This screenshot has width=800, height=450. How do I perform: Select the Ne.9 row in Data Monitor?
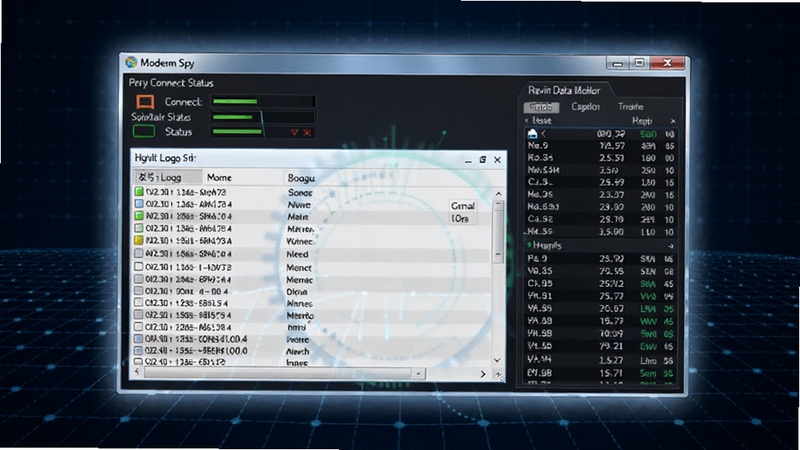tap(601, 146)
